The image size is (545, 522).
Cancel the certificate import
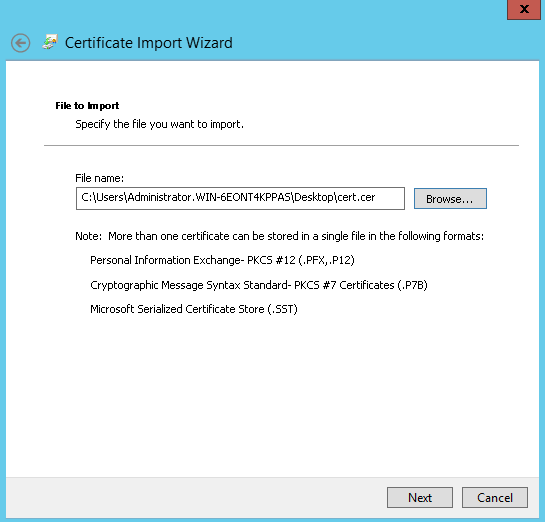(495, 497)
